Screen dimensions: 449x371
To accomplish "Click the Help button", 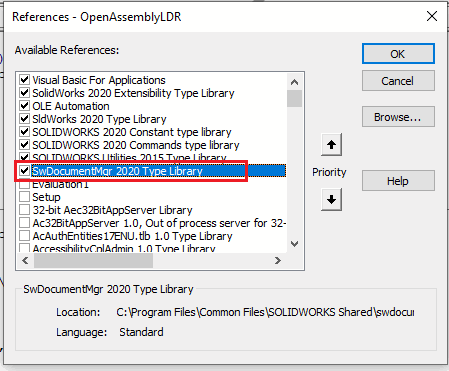I will (x=398, y=181).
